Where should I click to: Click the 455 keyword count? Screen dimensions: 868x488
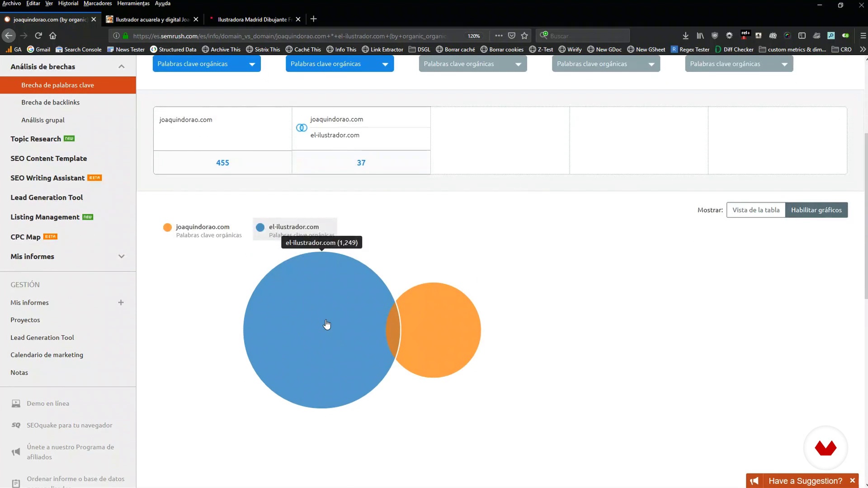tap(222, 163)
